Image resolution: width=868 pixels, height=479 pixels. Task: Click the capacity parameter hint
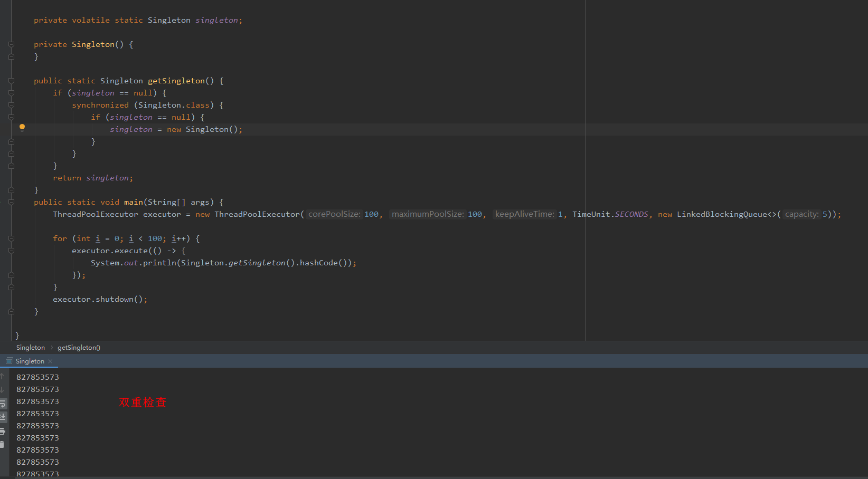coord(801,214)
